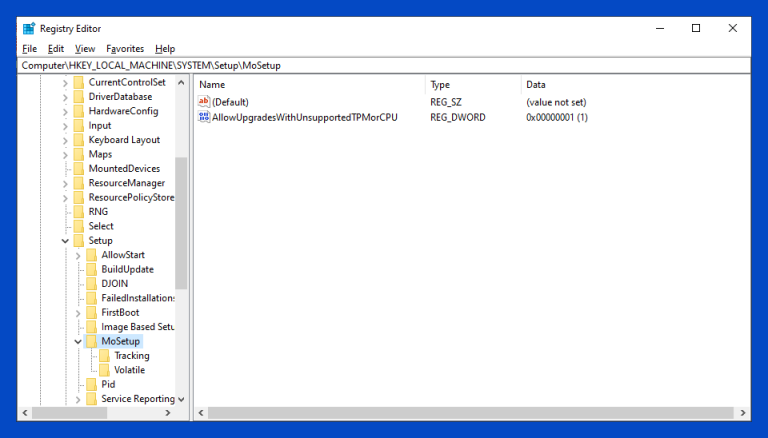Click the MoSetup folder icon
This screenshot has height=438, width=768.
pos(92,341)
